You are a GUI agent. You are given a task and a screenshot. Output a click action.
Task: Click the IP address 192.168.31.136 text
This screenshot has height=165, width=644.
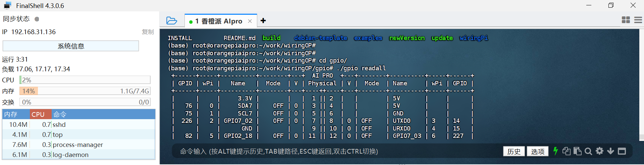(34, 32)
